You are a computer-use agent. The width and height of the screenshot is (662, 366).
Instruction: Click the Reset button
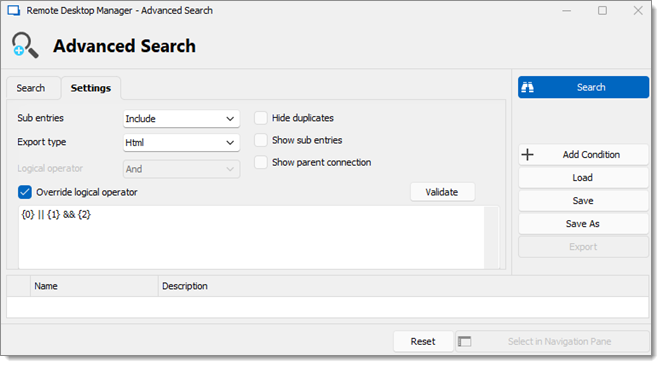(423, 341)
